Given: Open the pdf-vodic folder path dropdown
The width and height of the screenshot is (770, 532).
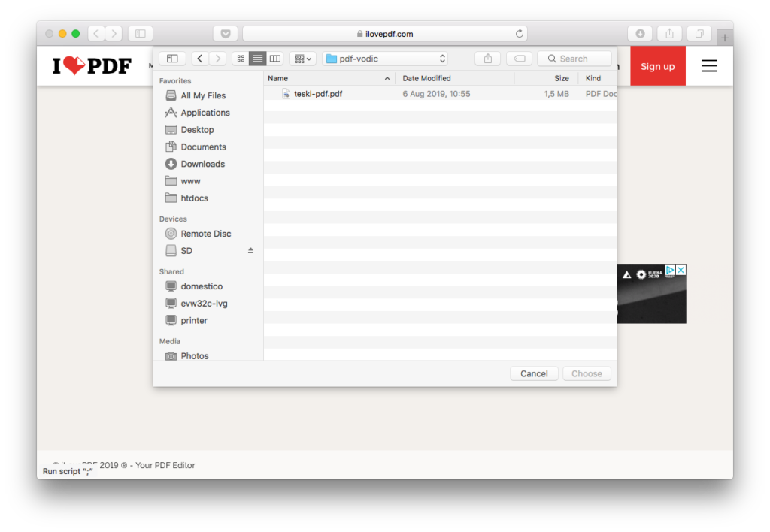Looking at the screenshot, I should [x=386, y=59].
